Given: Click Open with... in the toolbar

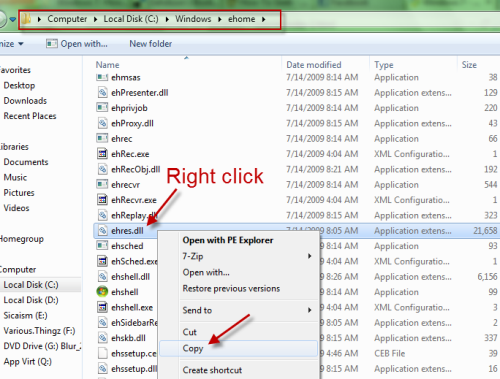Looking at the screenshot, I should [84, 44].
